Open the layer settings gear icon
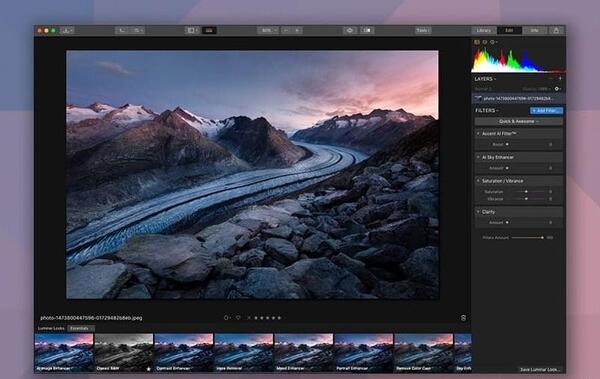This screenshot has height=379, width=600. 557,89
